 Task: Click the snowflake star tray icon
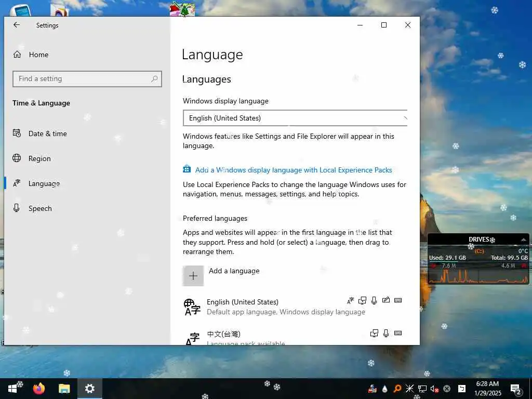click(409, 389)
